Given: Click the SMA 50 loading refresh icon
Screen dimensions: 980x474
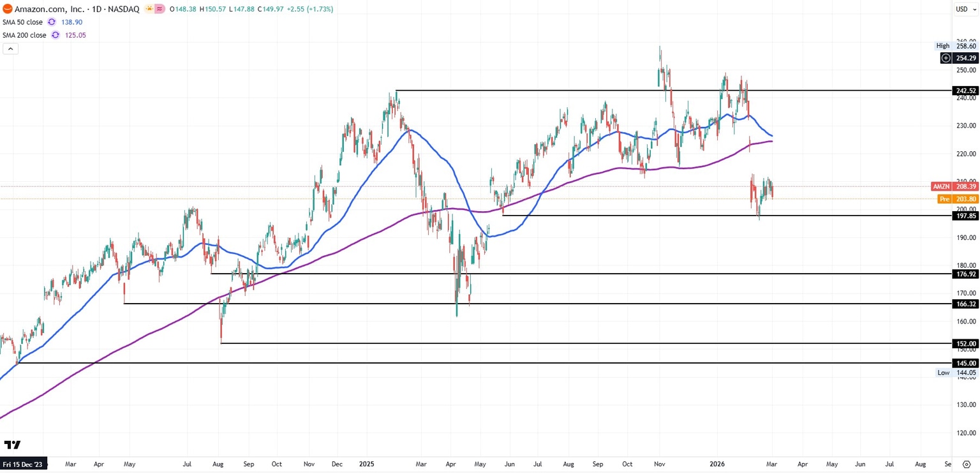Looking at the screenshot, I should (x=52, y=22).
